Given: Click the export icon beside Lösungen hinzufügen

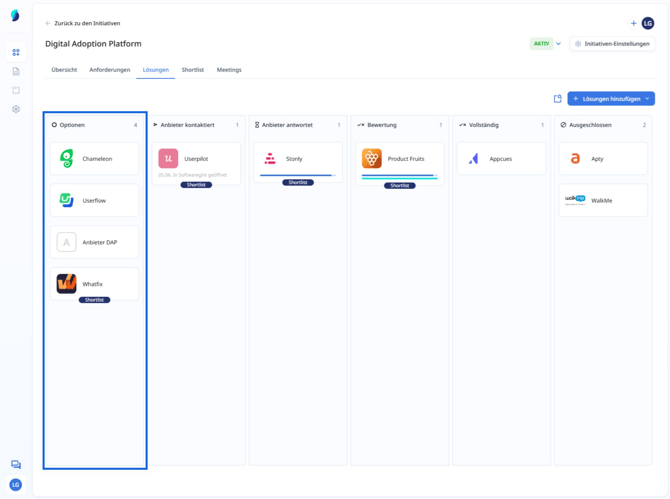Looking at the screenshot, I should [x=557, y=99].
